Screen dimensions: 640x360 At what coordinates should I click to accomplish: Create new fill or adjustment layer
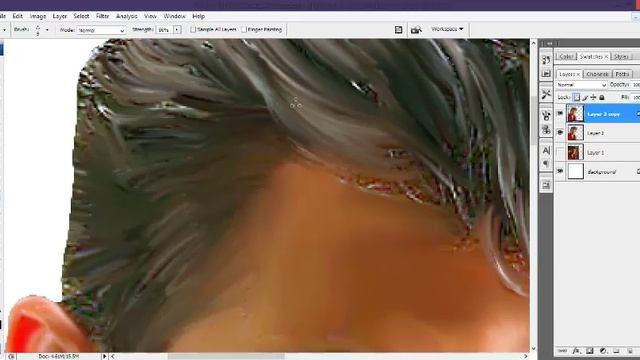(x=603, y=351)
